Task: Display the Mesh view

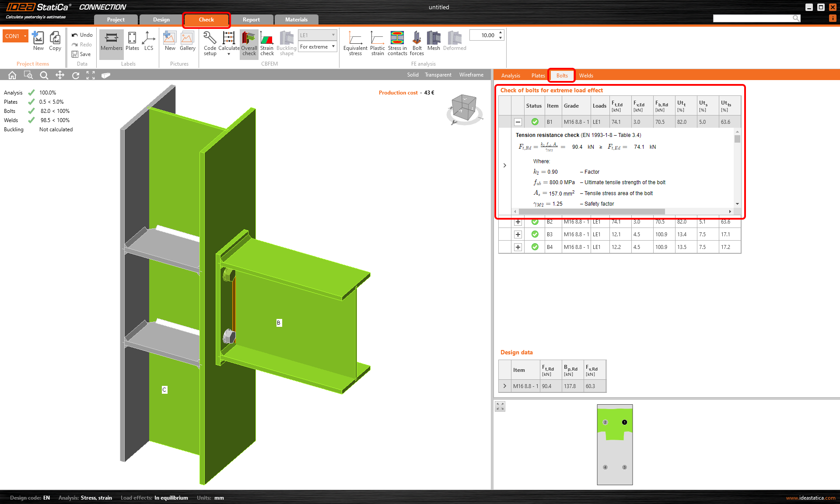Action: click(433, 42)
